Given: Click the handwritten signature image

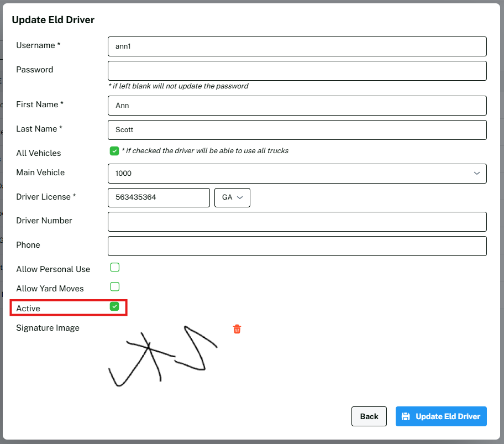Looking at the screenshot, I should (163, 357).
